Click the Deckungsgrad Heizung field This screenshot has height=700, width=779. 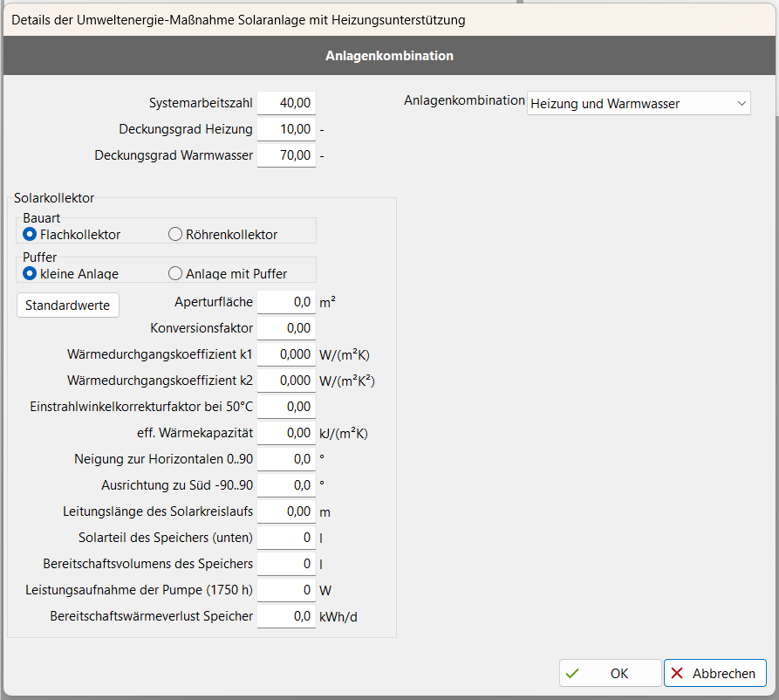(x=286, y=129)
